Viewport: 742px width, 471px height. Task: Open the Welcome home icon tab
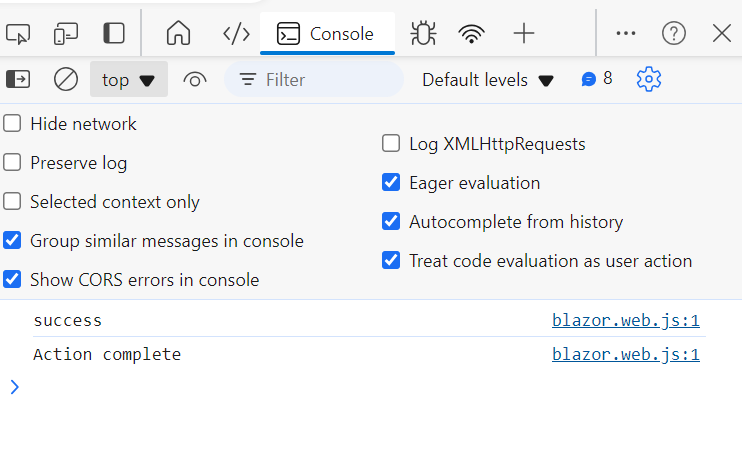[178, 34]
